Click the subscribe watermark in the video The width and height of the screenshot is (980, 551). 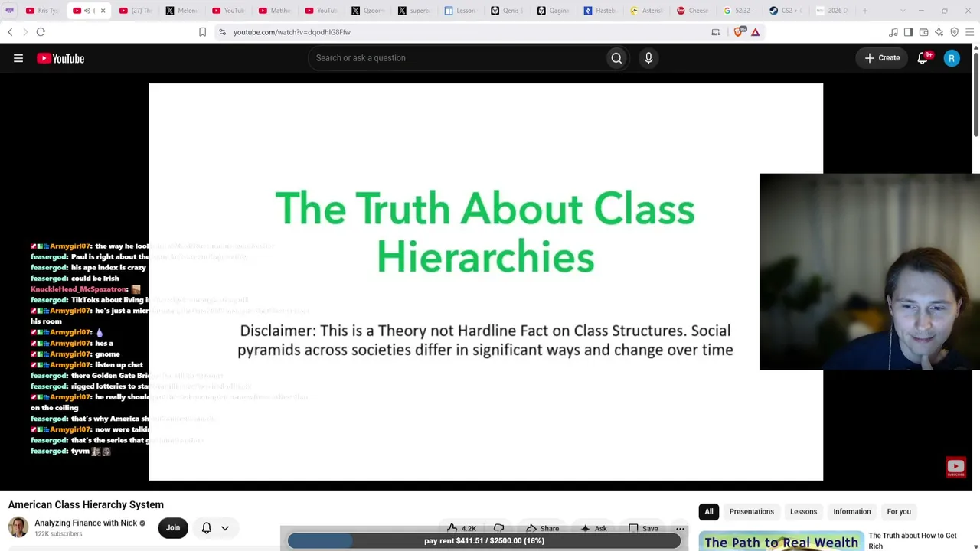pyautogui.click(x=955, y=467)
